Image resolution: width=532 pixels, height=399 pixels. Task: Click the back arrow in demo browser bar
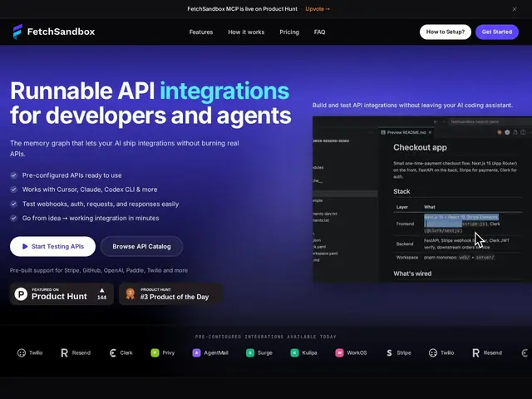pos(436,121)
